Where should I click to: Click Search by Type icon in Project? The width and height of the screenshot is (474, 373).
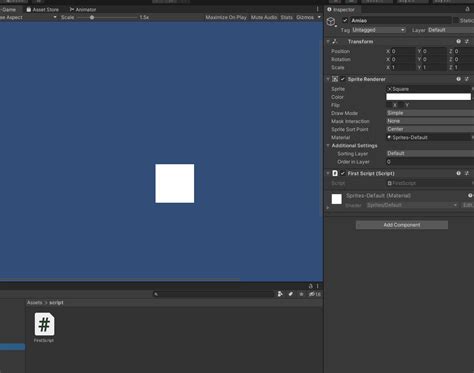(280, 294)
